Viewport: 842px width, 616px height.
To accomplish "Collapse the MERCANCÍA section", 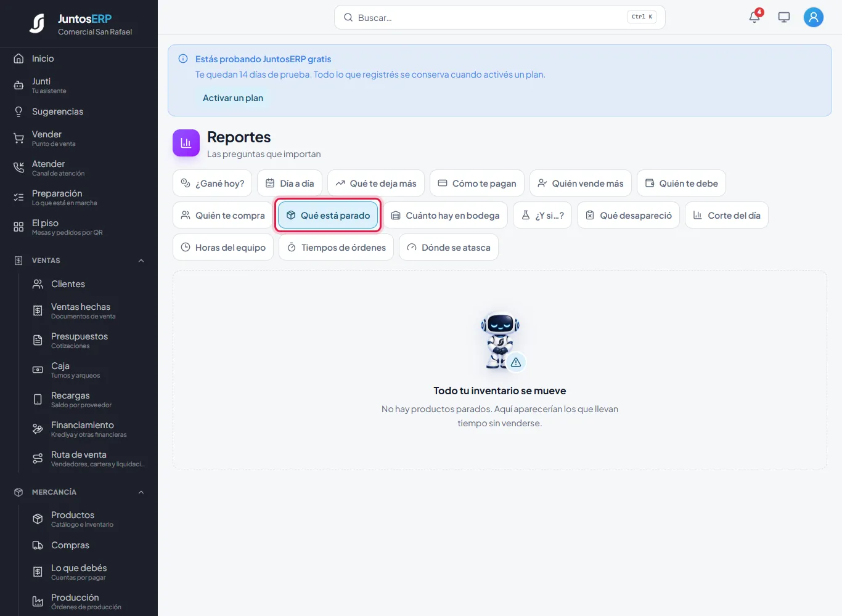I will [141, 492].
